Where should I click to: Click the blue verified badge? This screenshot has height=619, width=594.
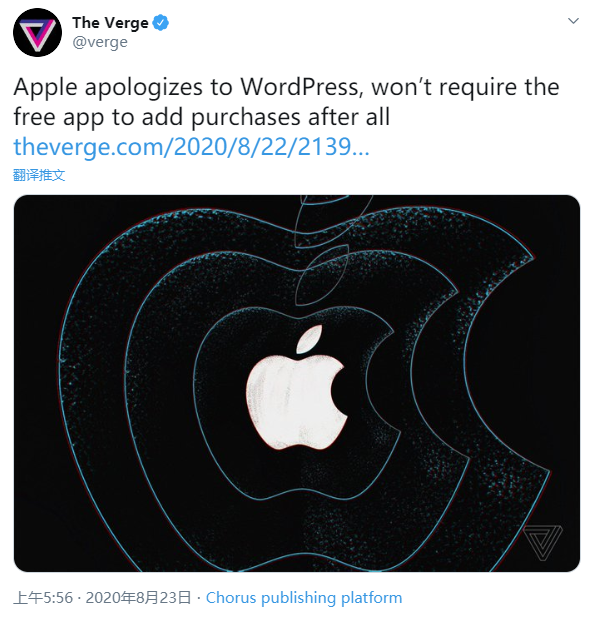(x=161, y=23)
